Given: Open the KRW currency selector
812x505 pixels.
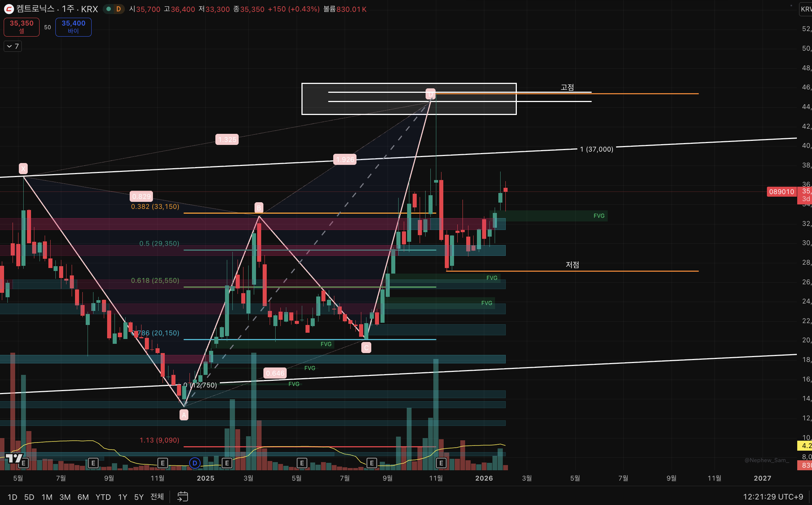Looking at the screenshot, I should [806, 9].
